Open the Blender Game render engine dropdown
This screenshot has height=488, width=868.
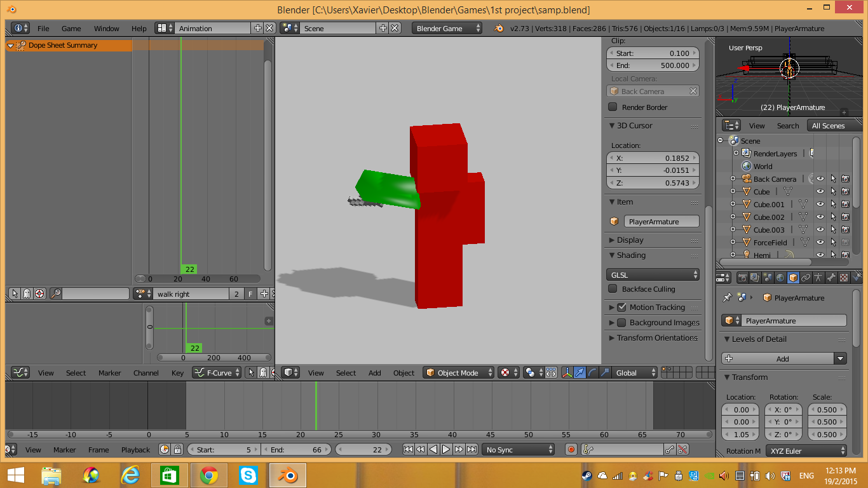click(447, 28)
